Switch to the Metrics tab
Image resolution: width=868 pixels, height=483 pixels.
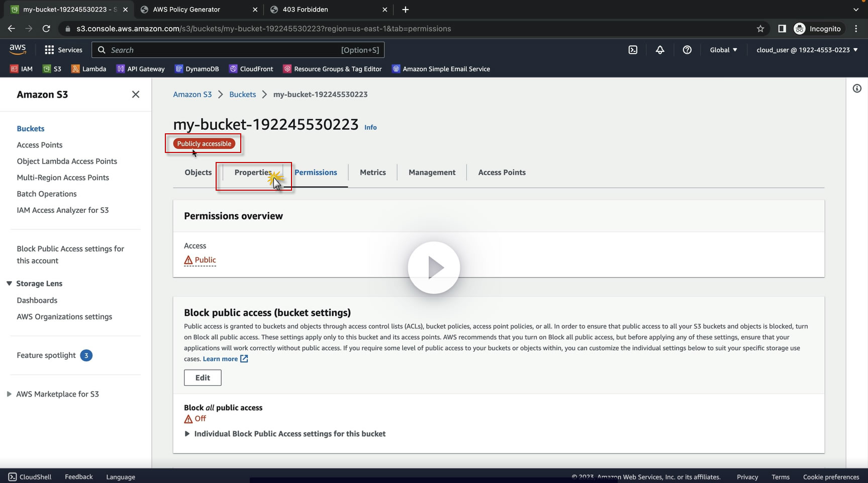(x=372, y=173)
